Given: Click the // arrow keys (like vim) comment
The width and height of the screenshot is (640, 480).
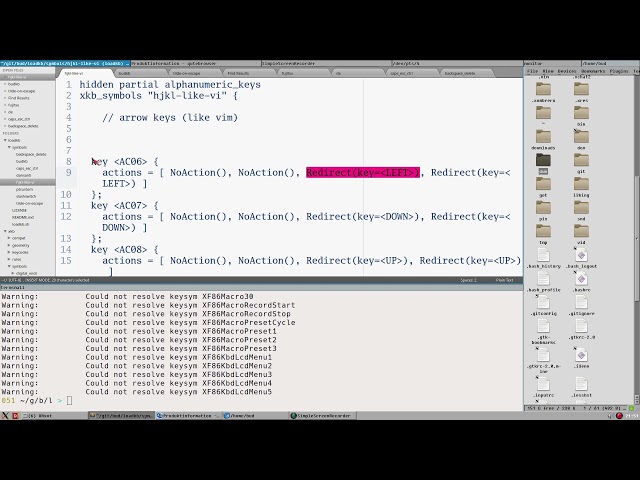Looking at the screenshot, I should tap(170, 118).
